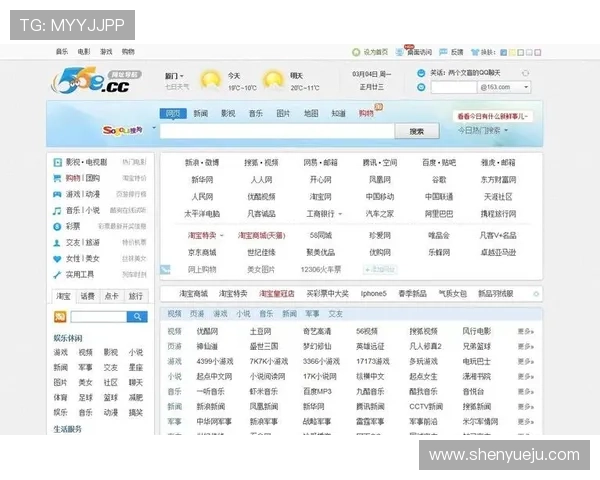
Task: Select the blue skin color swatch
Action: coord(504,52)
